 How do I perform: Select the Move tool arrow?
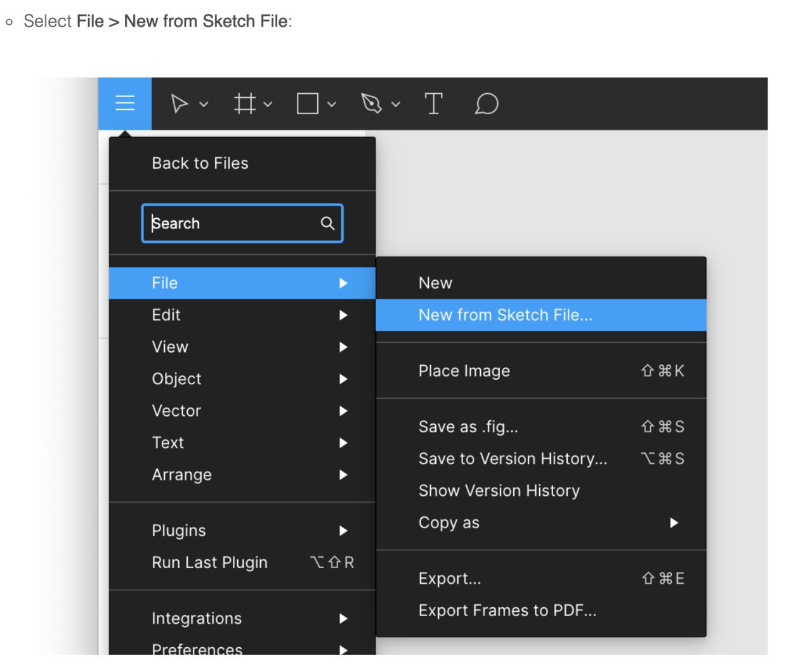click(180, 103)
